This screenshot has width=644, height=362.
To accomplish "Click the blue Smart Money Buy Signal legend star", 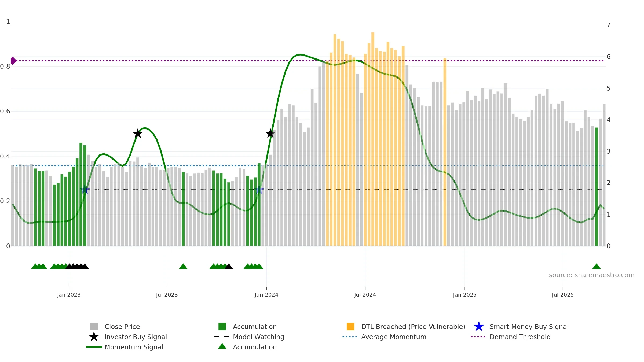I will pos(479,327).
